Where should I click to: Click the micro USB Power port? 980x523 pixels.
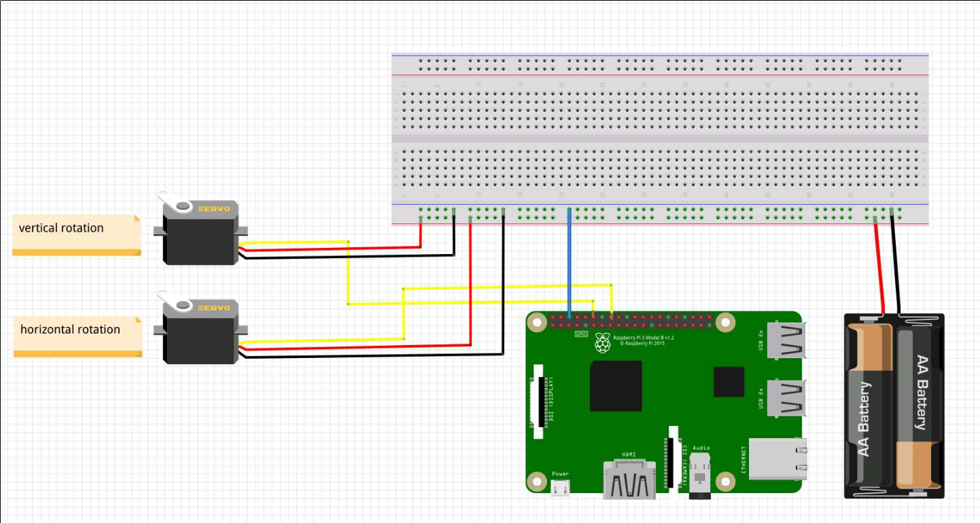[561, 487]
